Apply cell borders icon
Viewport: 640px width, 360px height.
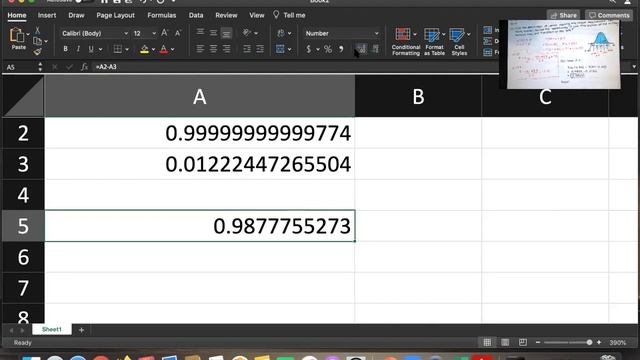pyautogui.click(x=118, y=49)
